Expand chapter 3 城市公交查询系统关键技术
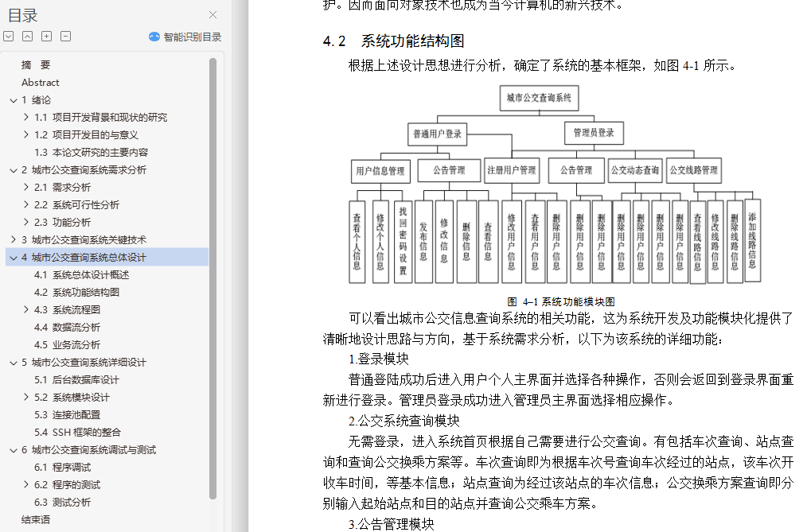Image resolution: width=807 pixels, height=532 pixels. click(x=14, y=239)
